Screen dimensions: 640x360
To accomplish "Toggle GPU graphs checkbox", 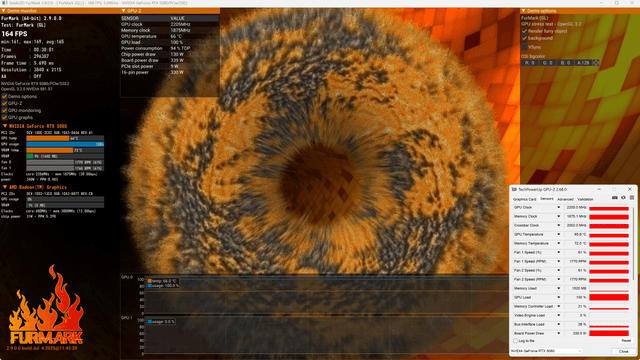I will coord(4,118).
